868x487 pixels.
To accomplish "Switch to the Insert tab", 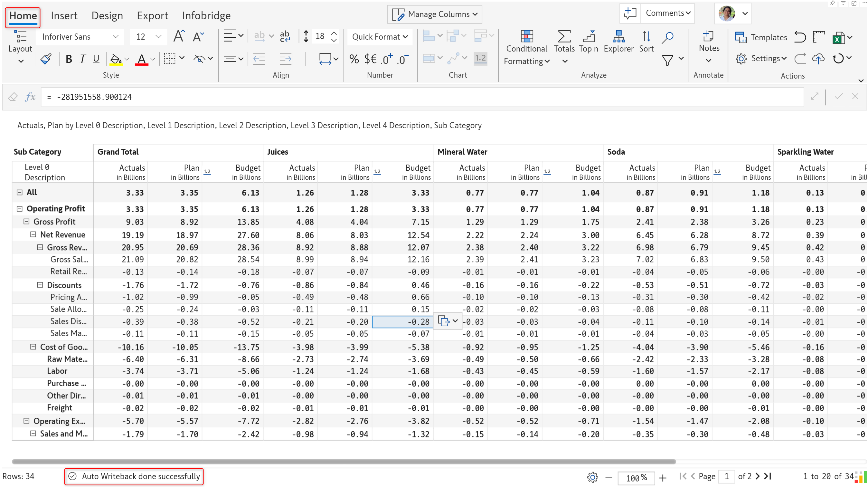I will [x=64, y=15].
